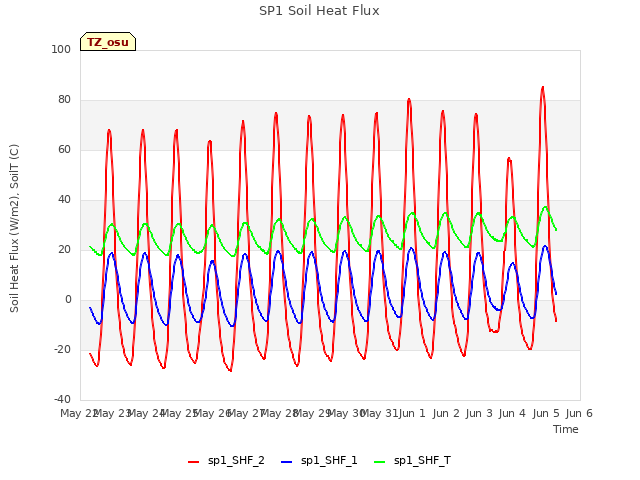This screenshot has height=480, width=640.
Task: Click the y-axis tick value 40
Action: coord(64,200)
